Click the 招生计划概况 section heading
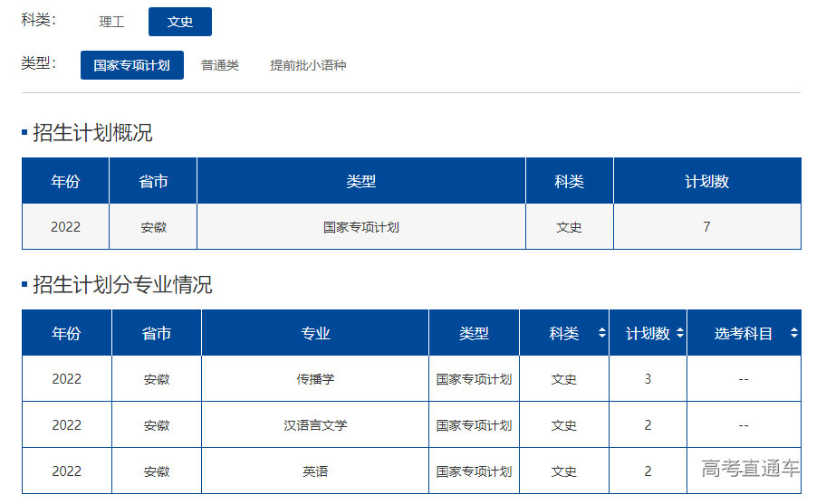 (92, 133)
